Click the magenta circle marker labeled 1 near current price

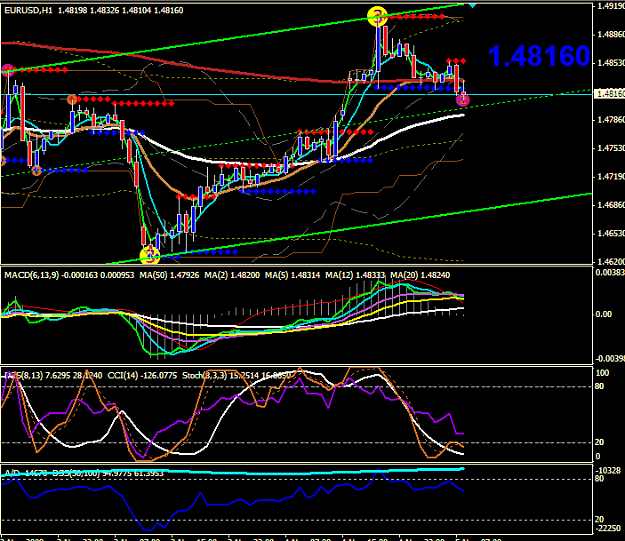463,100
